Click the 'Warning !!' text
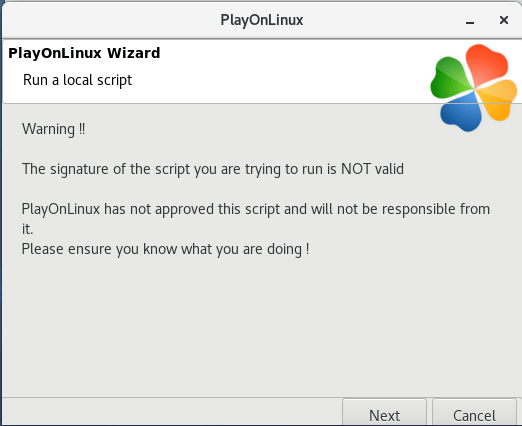 53,129
